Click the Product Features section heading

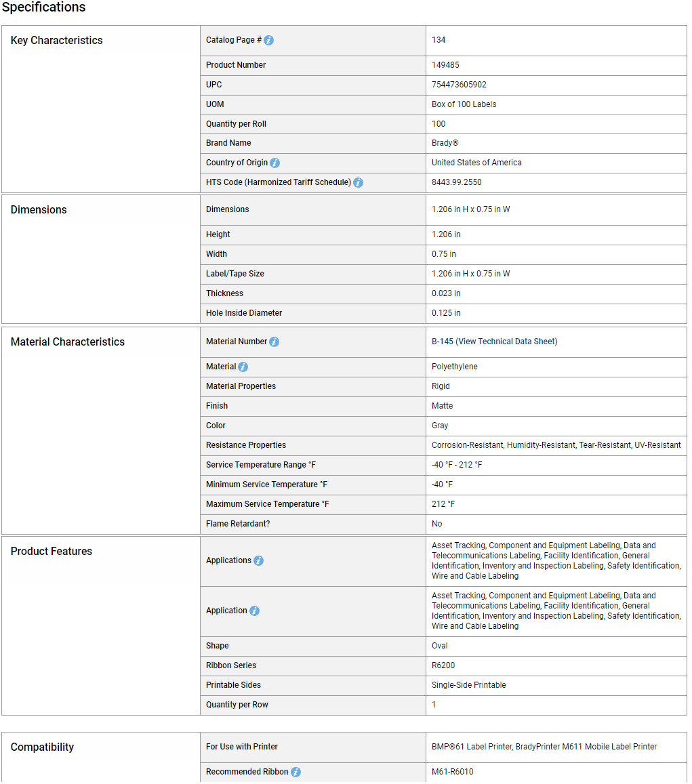(51, 551)
